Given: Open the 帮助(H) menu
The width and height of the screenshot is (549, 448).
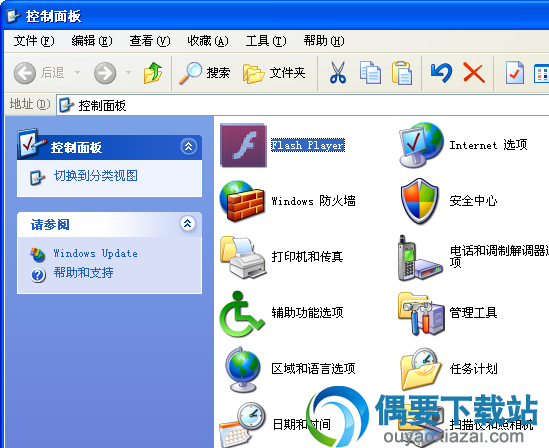Looking at the screenshot, I should pyautogui.click(x=324, y=41).
